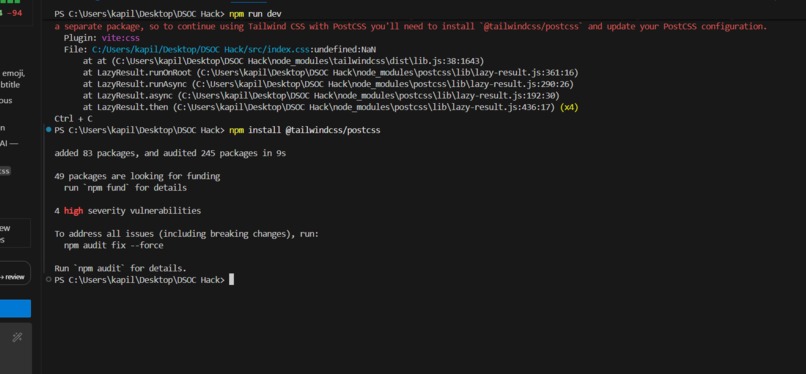The height and width of the screenshot is (374, 806).
Task: Click the blue command marker beside npm install
Action: [x=48, y=130]
